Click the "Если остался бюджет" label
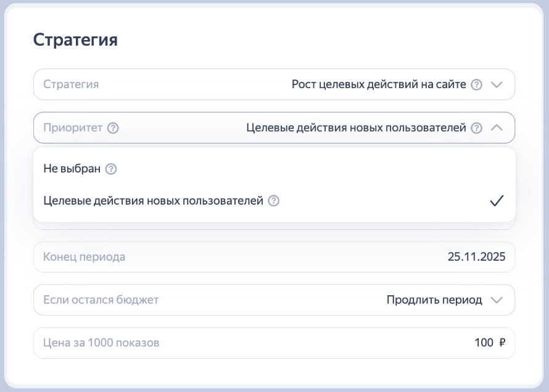Image resolution: width=549 pixels, height=392 pixels. [x=101, y=300]
